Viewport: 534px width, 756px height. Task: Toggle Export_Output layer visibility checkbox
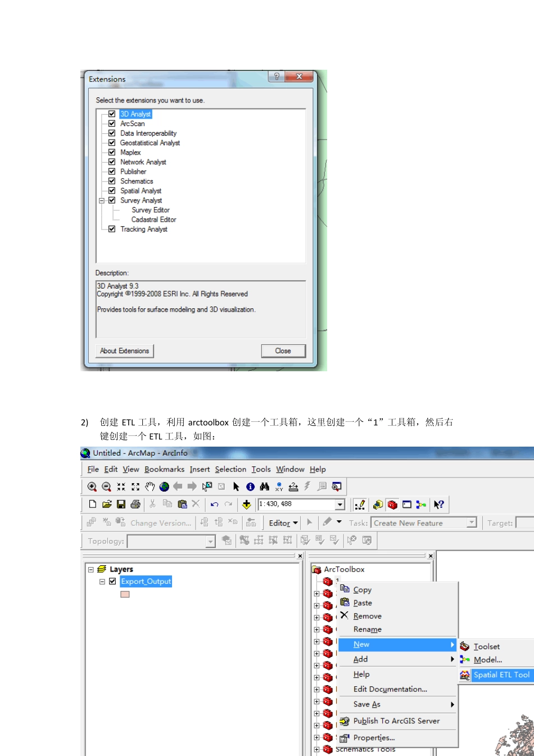coord(112,582)
